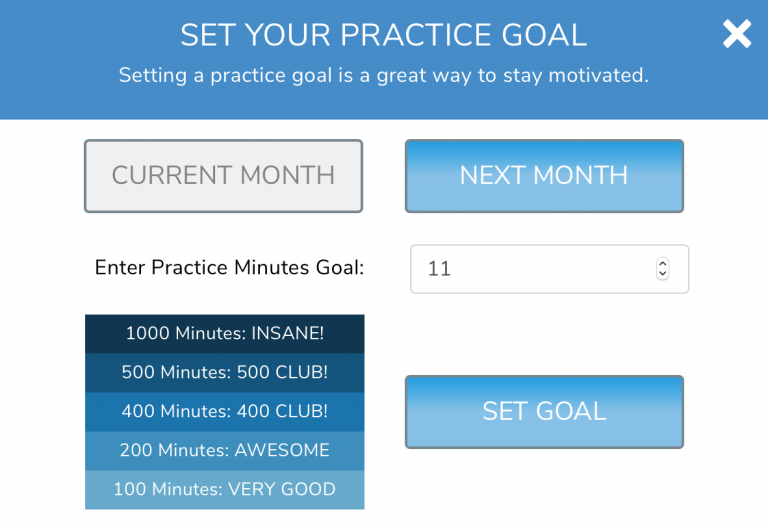
Task: Close the practice goal dialog
Action: point(737,35)
